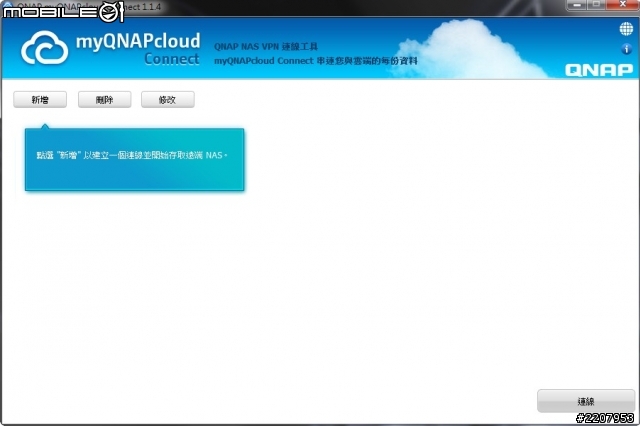This screenshot has height=426, width=640.
Task: Click the teal hint bubble about 新增
Action: [x=135, y=159]
